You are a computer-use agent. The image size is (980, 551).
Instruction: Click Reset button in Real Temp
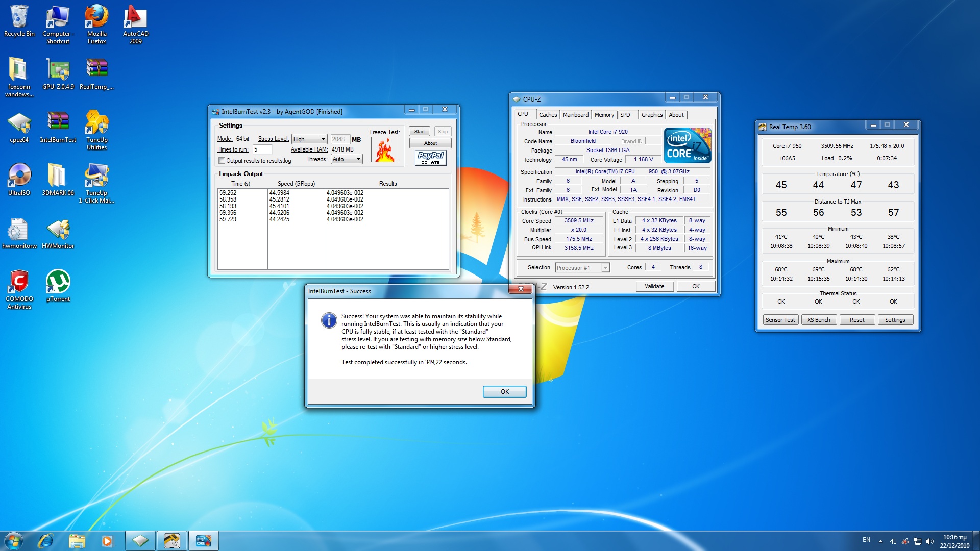tap(857, 320)
